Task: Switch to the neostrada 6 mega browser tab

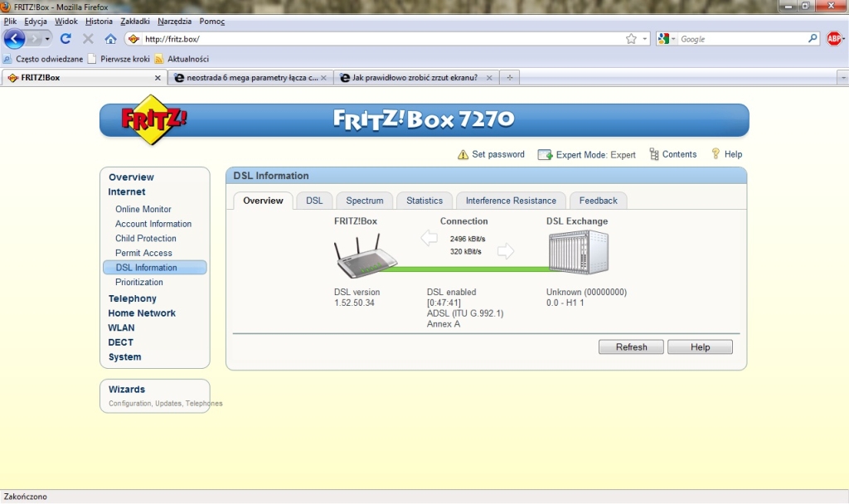Action: tap(250, 77)
